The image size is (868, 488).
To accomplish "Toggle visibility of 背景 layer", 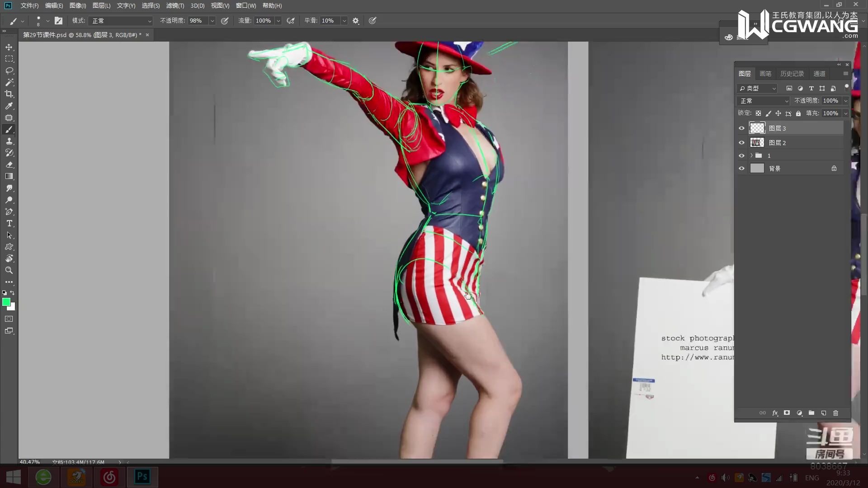I will click(741, 169).
